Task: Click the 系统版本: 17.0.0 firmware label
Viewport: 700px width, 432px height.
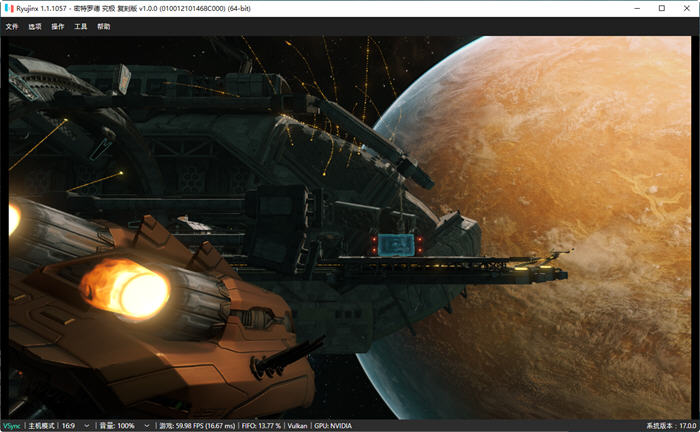Action: [671, 426]
